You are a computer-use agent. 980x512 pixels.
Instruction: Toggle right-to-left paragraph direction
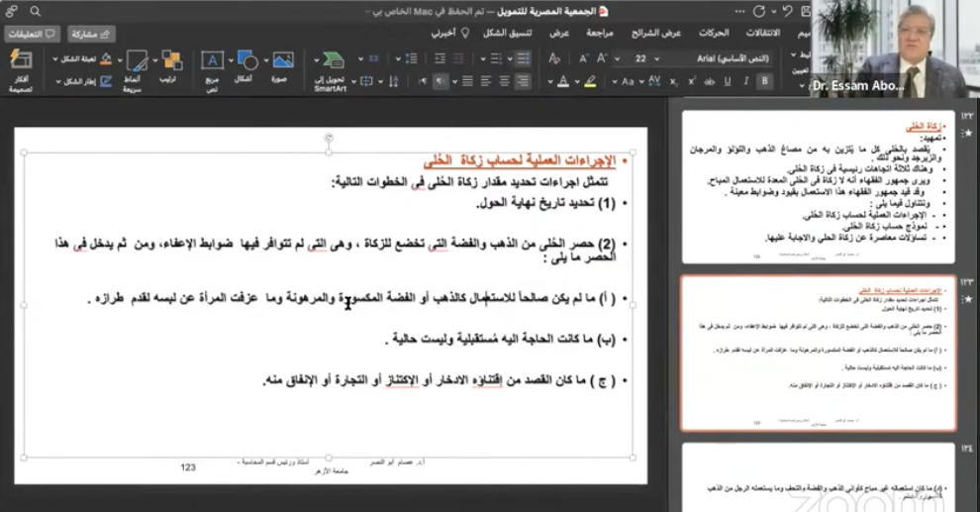pos(441,81)
